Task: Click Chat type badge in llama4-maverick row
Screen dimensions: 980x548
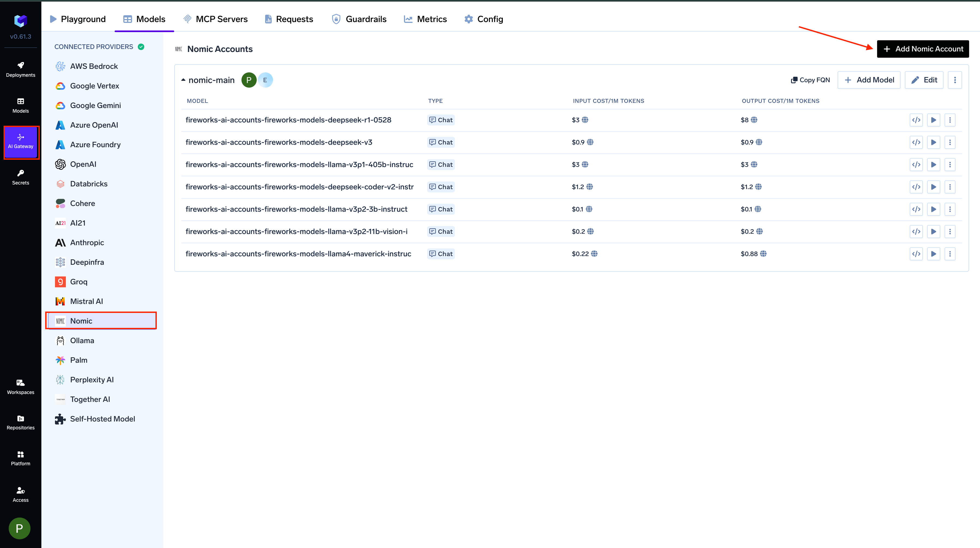Action: pos(441,254)
